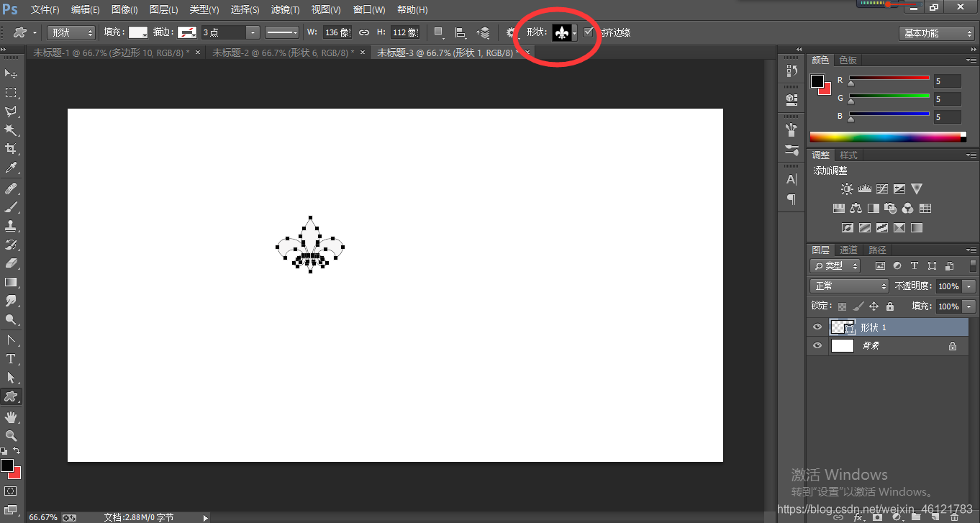Switch to the 通道 channels tab

tap(848, 250)
